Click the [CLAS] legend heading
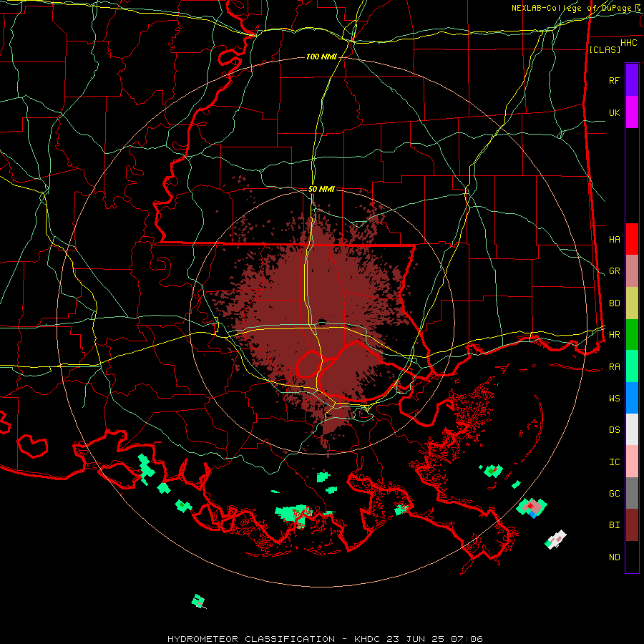The height and width of the screenshot is (644, 644). [x=605, y=49]
